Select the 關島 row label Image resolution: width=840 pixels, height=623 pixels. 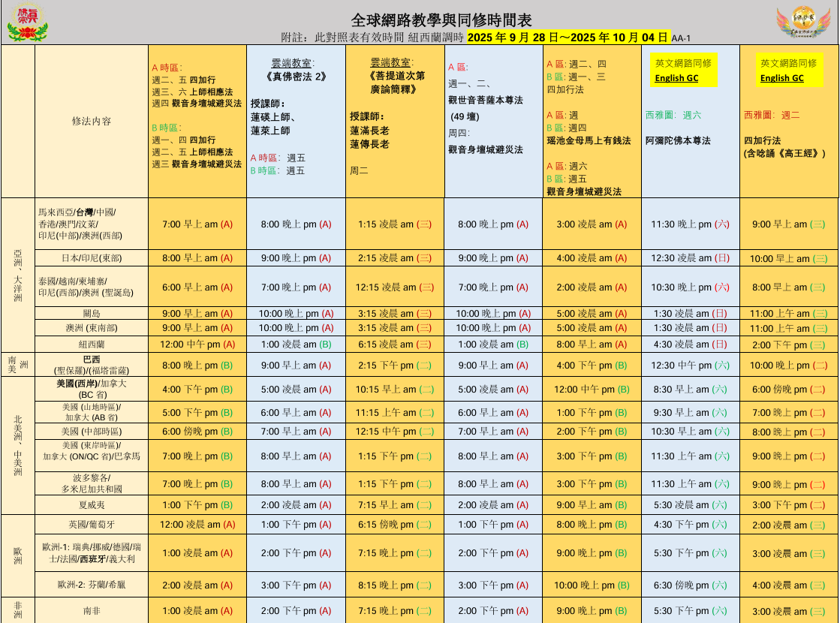(x=92, y=314)
